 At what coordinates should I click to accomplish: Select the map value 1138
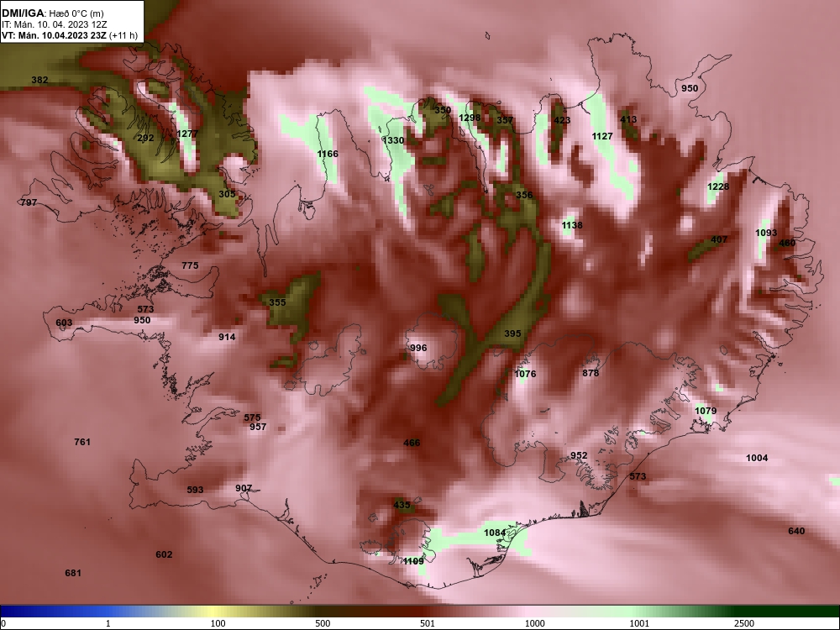click(x=572, y=225)
